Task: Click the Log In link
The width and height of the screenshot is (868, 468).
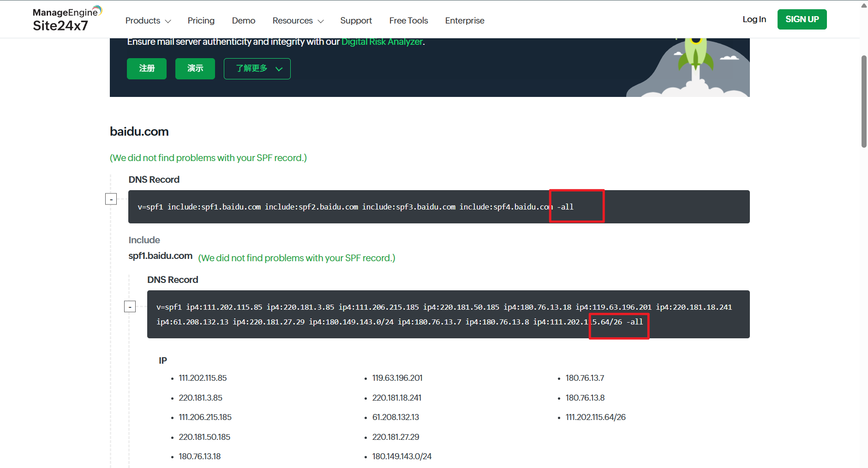Action: (754, 19)
